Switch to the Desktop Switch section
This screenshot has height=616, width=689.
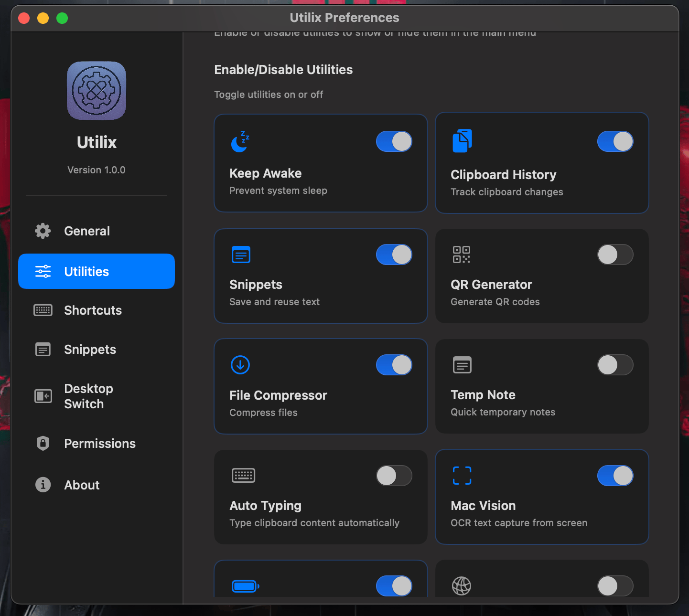[x=97, y=396]
